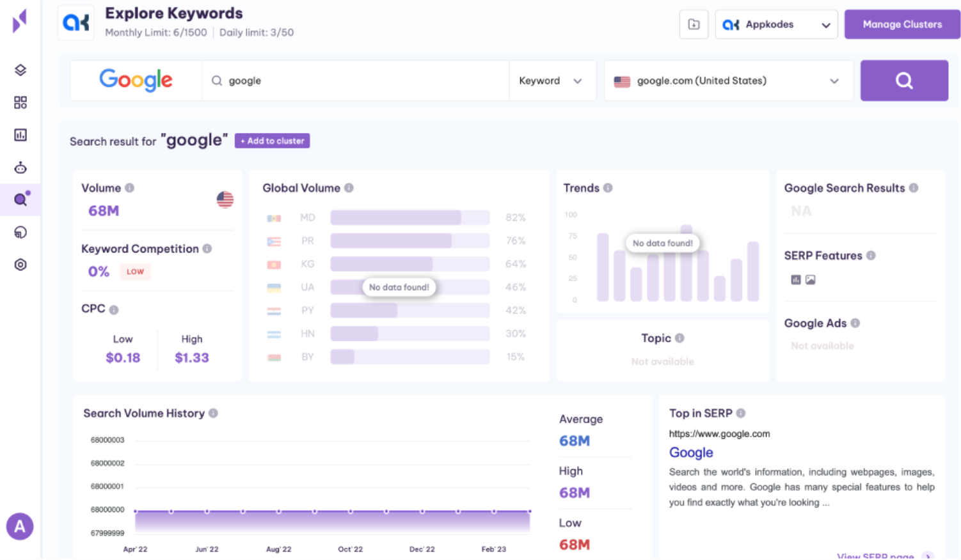The image size is (961, 560).
Task: Click the red Low 68M value
Action: point(575,545)
